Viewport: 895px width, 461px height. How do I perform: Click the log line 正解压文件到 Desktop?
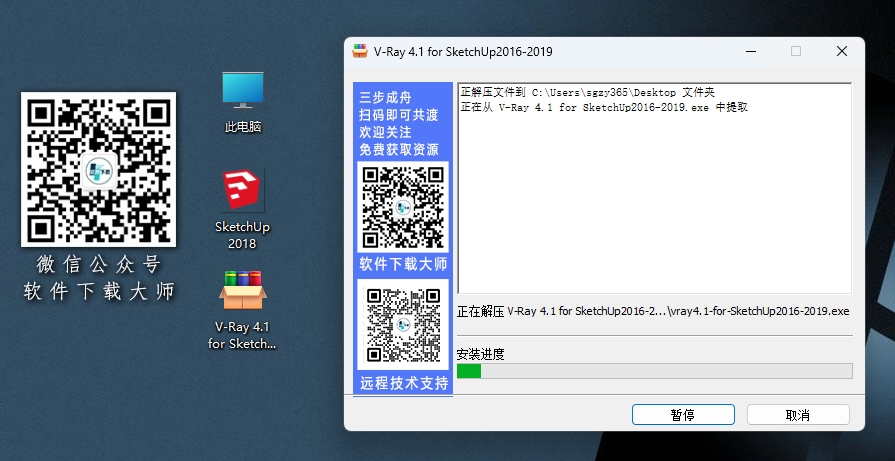(587, 92)
